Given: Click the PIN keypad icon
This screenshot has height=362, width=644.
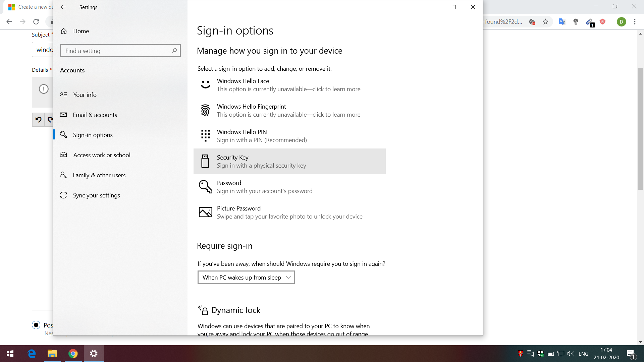Looking at the screenshot, I should pyautogui.click(x=205, y=135).
